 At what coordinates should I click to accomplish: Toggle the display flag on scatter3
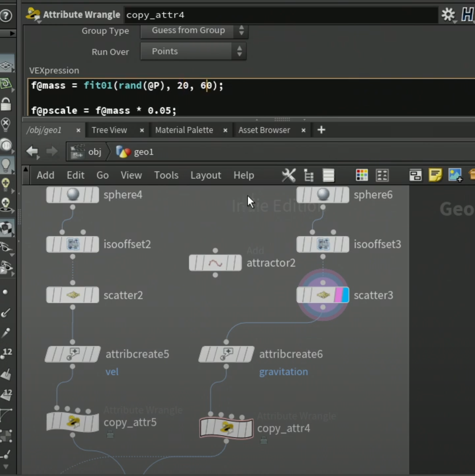pos(346,295)
